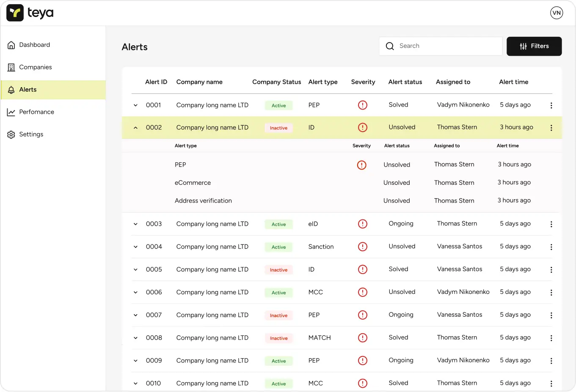Click the Inactive status badge for alert 0002
576x392 pixels.
click(x=278, y=128)
